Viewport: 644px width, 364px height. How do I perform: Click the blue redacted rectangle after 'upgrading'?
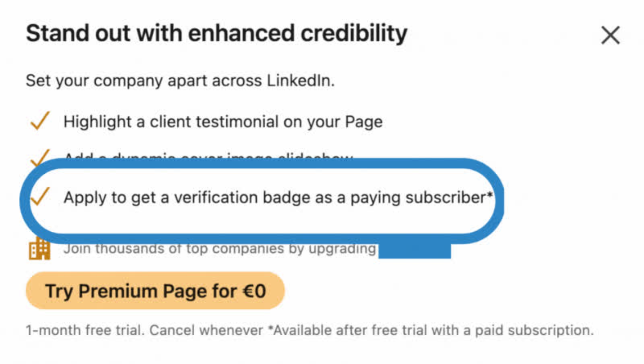click(x=414, y=250)
